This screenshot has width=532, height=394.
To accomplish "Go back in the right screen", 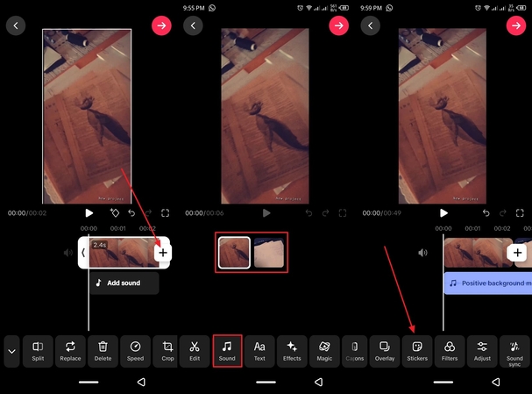I will tap(371, 25).
